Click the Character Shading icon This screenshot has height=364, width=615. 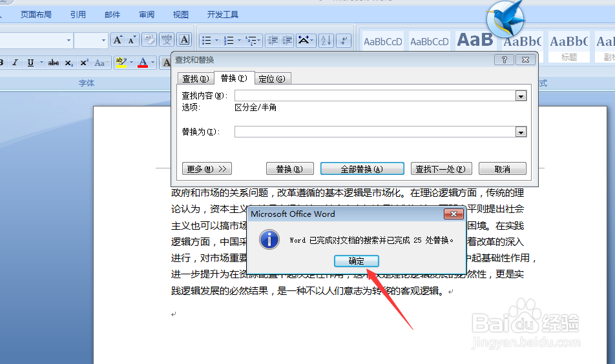(166, 63)
